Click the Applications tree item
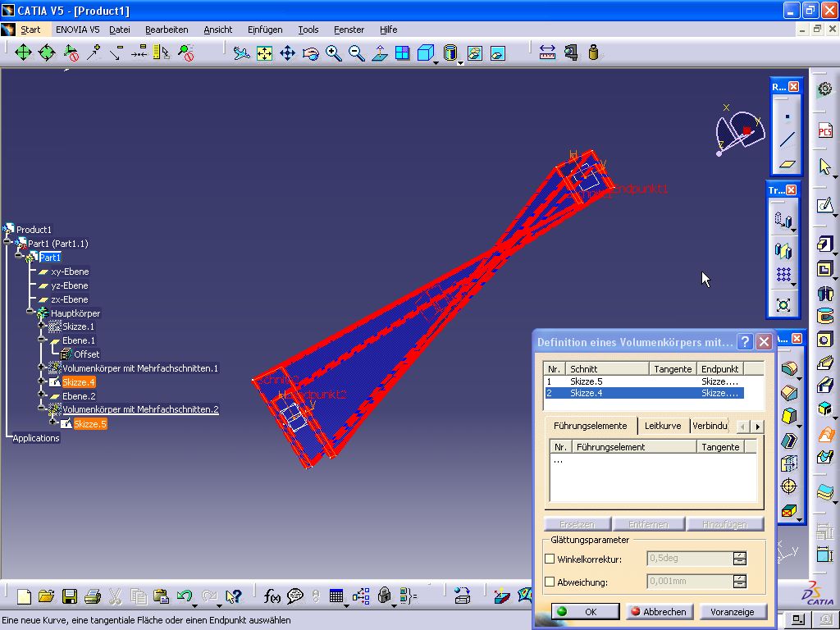 tap(36, 438)
